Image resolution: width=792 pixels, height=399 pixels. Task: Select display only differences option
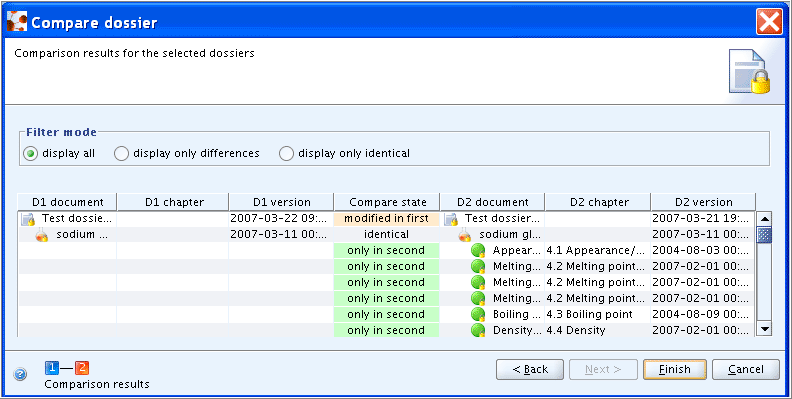(x=121, y=154)
